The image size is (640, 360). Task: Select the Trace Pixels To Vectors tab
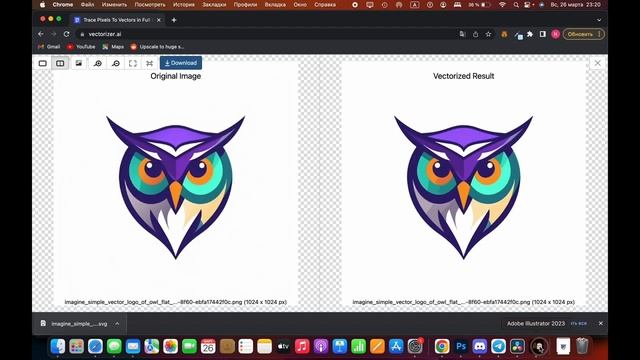coord(116,20)
